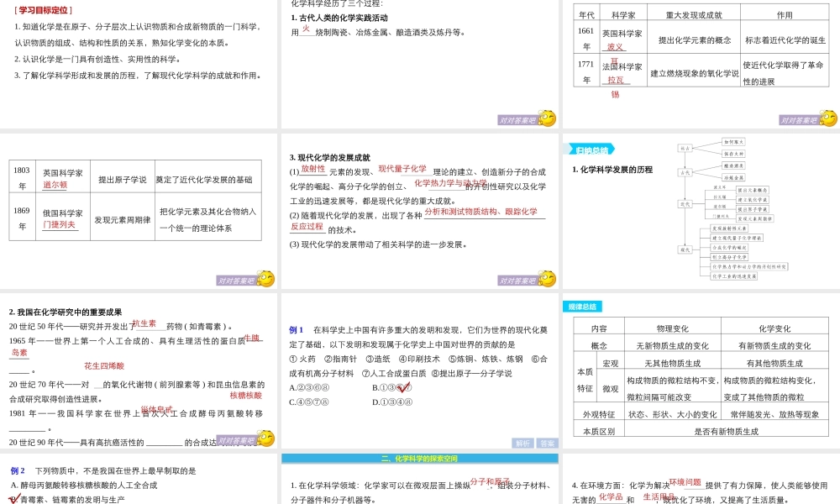
Task: Open the 例2 slide thumbnail
Action: pyautogui.click(x=139, y=479)
